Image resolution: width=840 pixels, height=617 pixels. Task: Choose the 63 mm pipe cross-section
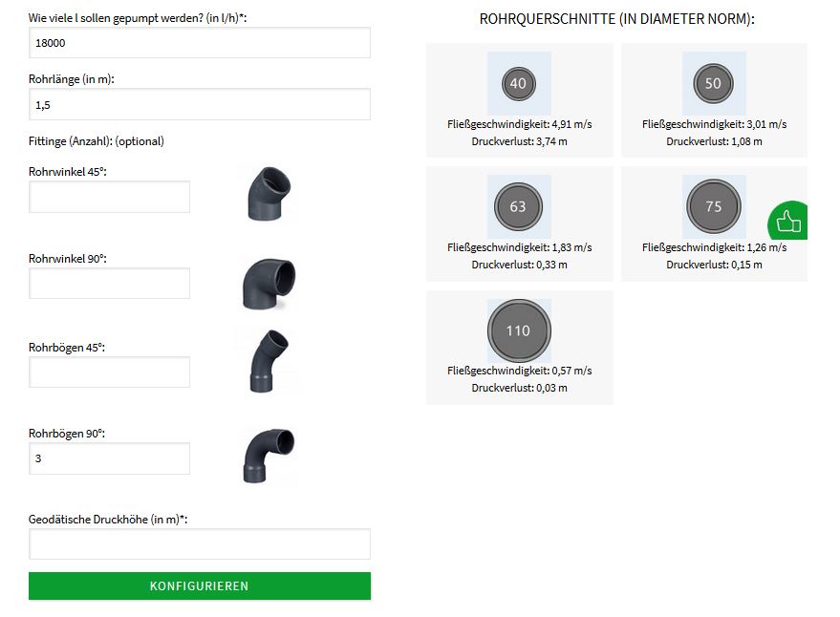518,206
